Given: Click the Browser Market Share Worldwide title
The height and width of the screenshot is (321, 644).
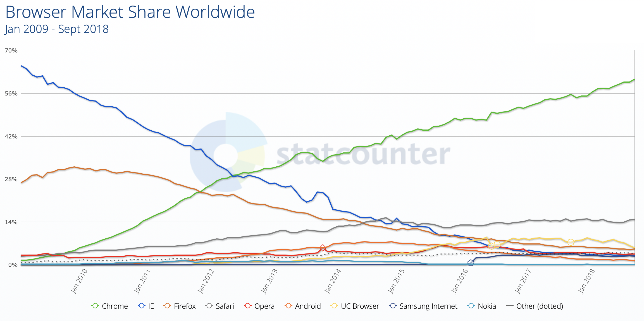Looking at the screenshot, I should tap(130, 12).
